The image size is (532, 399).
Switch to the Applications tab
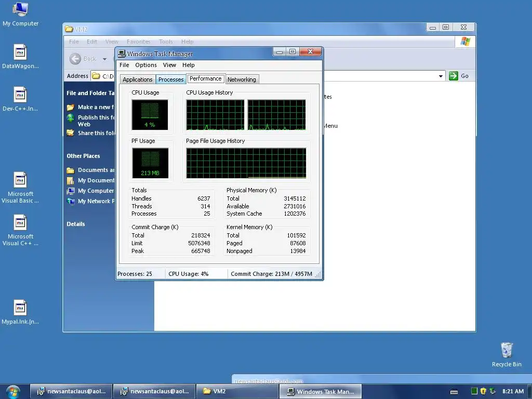[x=137, y=79]
